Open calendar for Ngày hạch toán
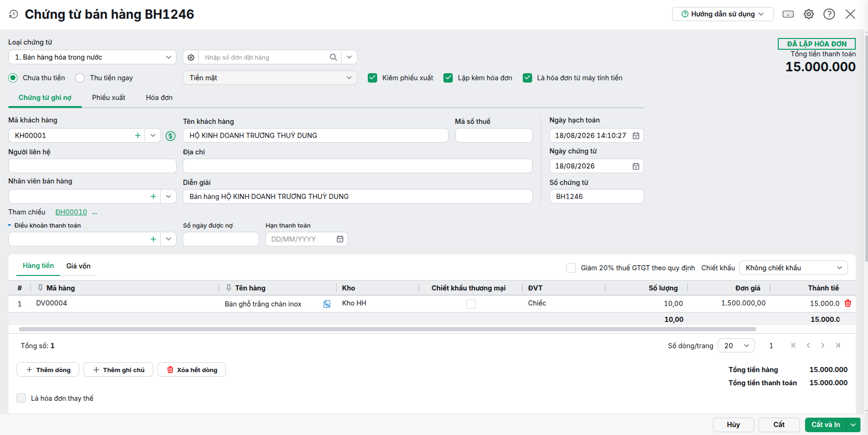Viewport: 868px width, 435px height. pyautogui.click(x=636, y=136)
